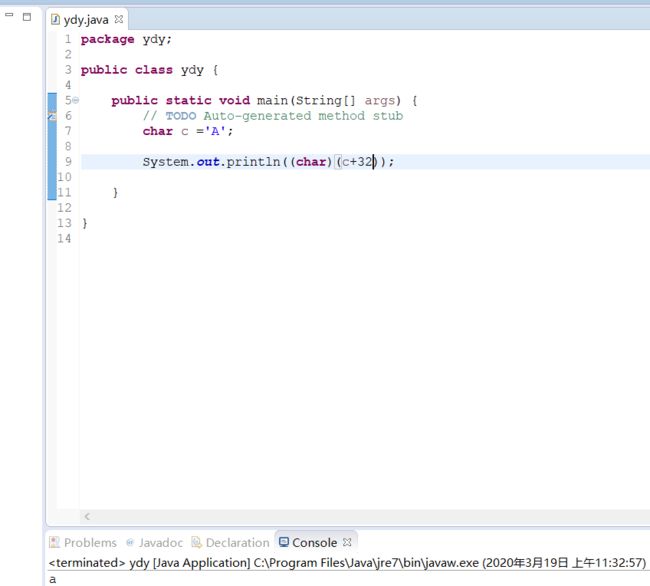
Task: Click 'static' keyword on line 5
Action: click(188, 100)
